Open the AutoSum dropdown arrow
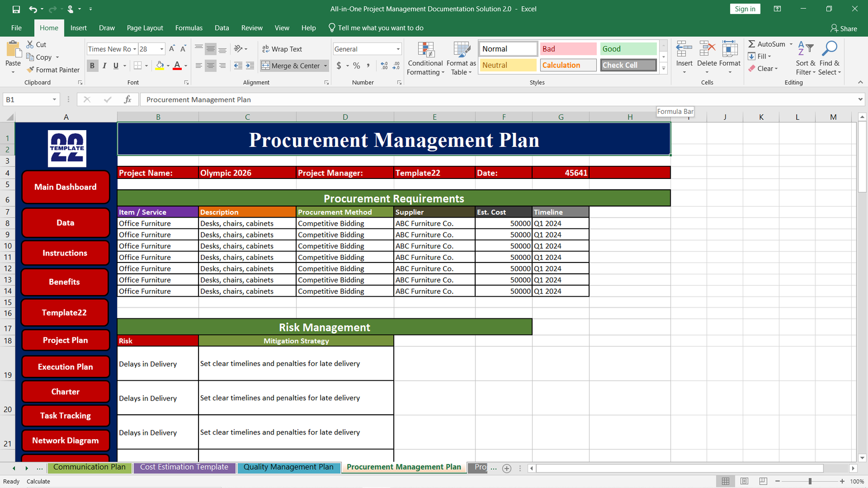Screen dimensions: 868x488 pyautogui.click(x=791, y=44)
